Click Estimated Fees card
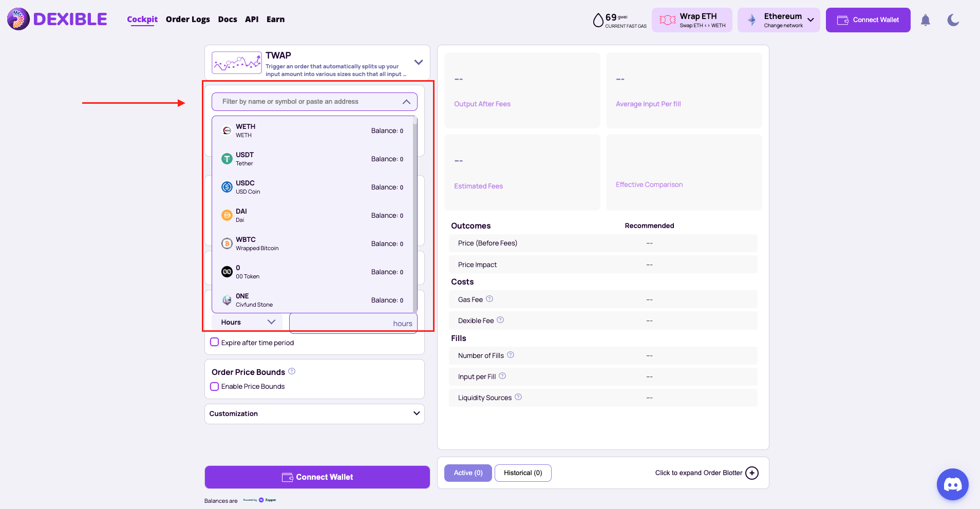The width and height of the screenshot is (980, 509). click(x=522, y=173)
